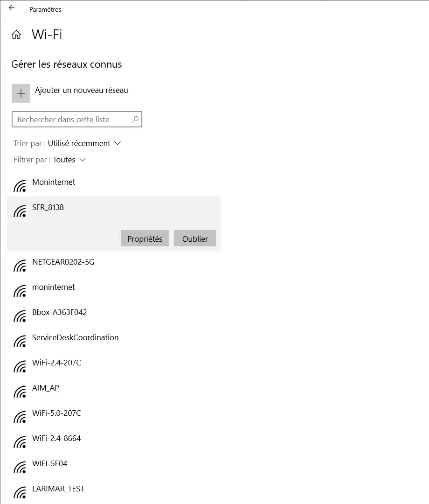Screen dimensions: 429x504
Task: Select the WIFI-5F04 network entry
Action: 114,467
